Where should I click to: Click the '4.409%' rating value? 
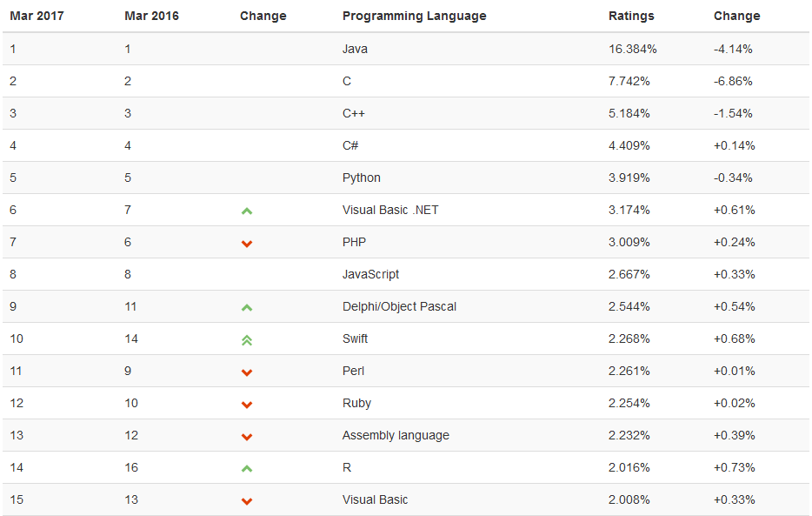click(629, 145)
